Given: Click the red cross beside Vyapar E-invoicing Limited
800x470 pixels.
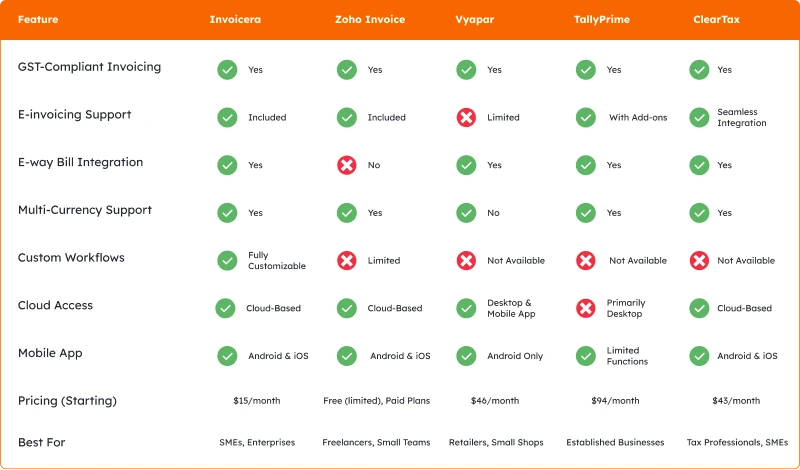Looking at the screenshot, I should pyautogui.click(x=466, y=117).
